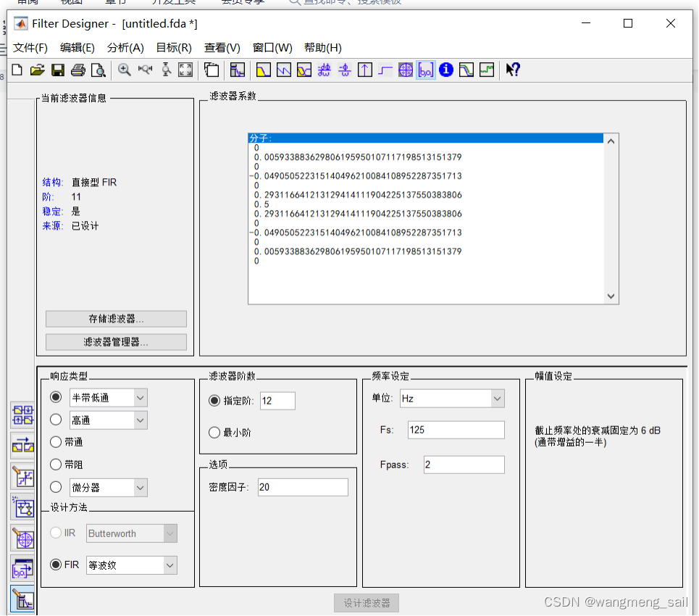699x616 pixels.
Task: Select the Zoom In magnifier tool
Action: [125, 70]
